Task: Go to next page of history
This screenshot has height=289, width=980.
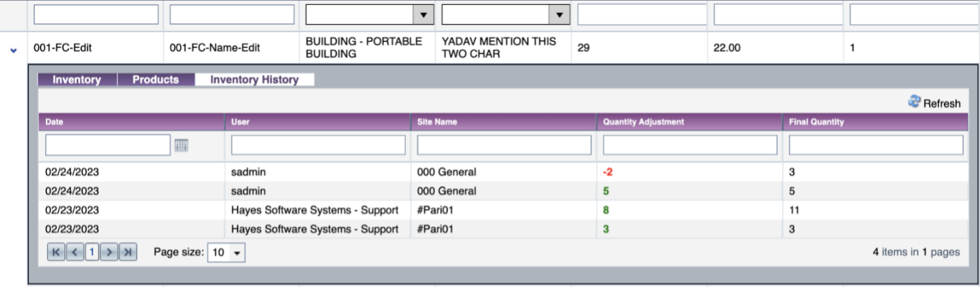Action: coord(109,253)
